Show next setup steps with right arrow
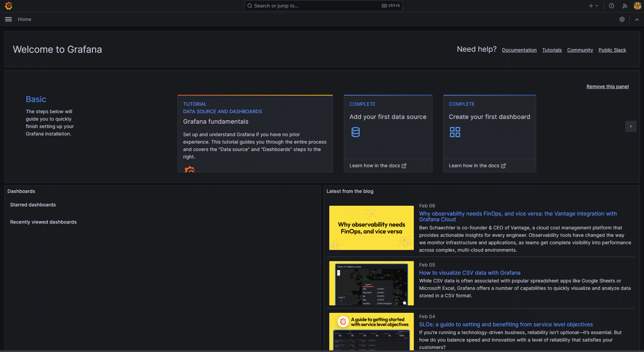 coord(631,126)
